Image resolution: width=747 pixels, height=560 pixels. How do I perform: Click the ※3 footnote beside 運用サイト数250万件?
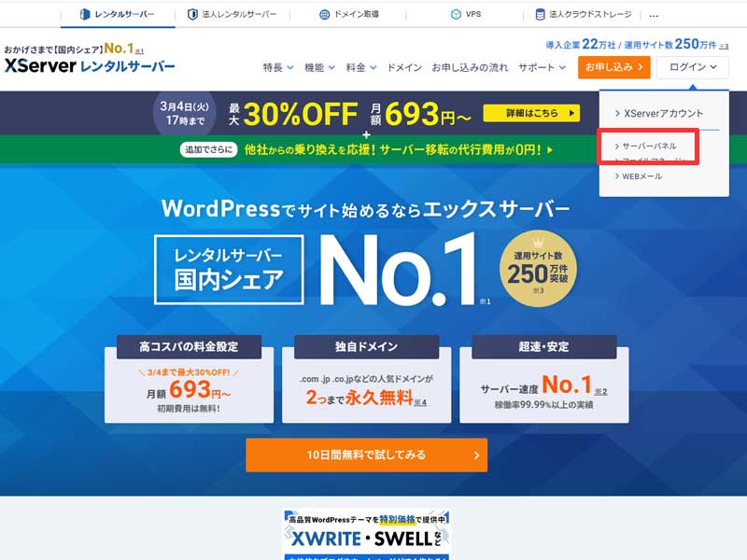tap(724, 46)
